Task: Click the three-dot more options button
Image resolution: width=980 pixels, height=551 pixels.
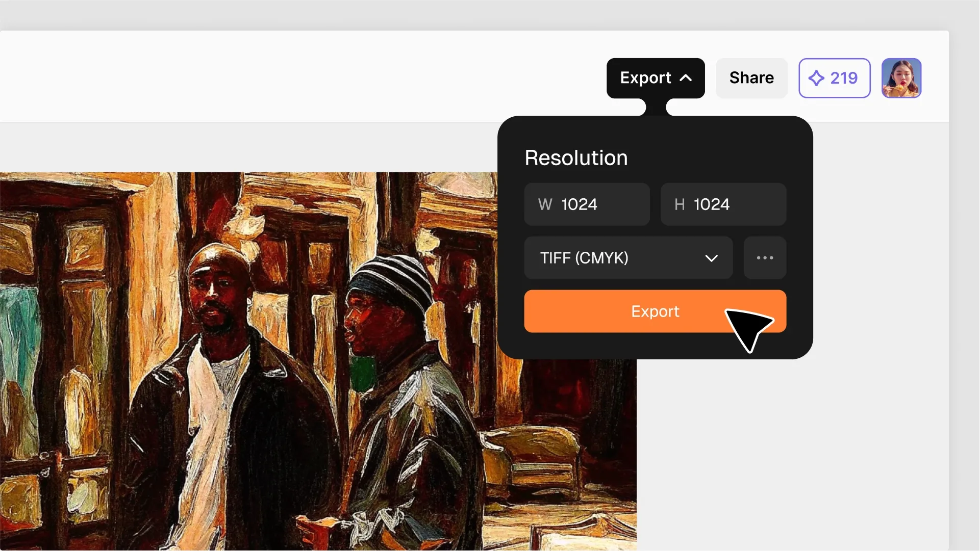Action: pyautogui.click(x=765, y=258)
